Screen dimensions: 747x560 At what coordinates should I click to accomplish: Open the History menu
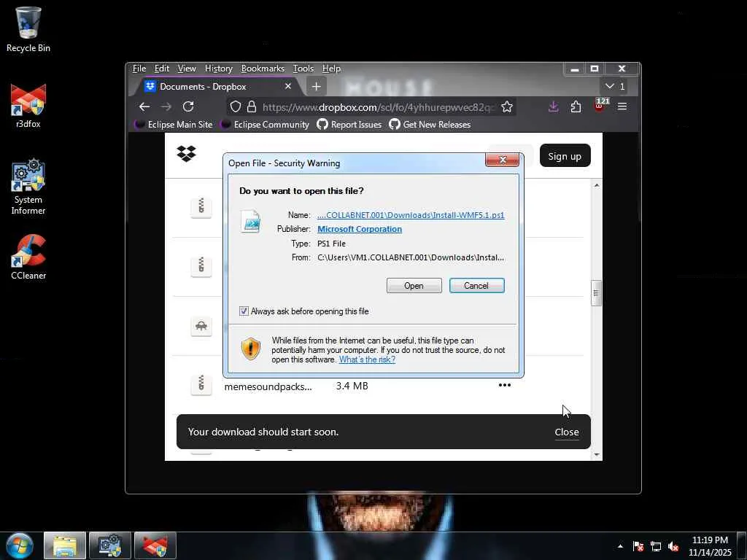point(219,69)
